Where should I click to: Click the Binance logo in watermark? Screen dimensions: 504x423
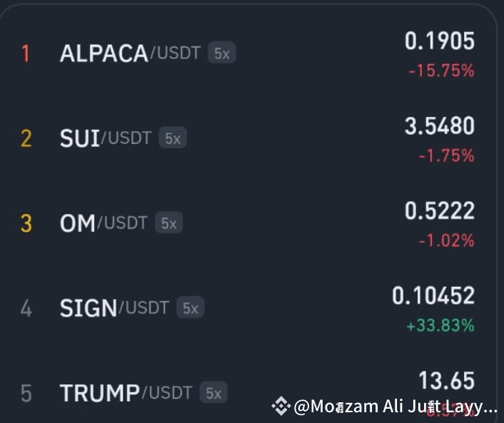(x=281, y=406)
